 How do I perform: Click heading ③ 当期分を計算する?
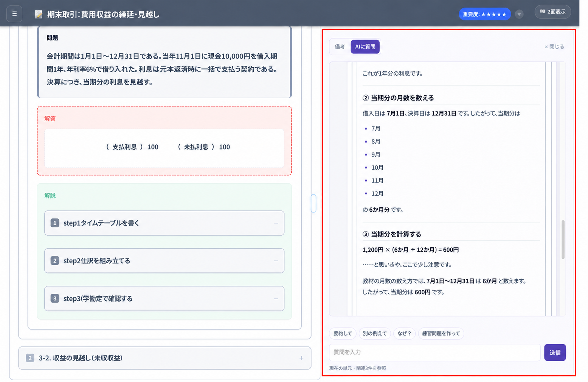click(392, 234)
